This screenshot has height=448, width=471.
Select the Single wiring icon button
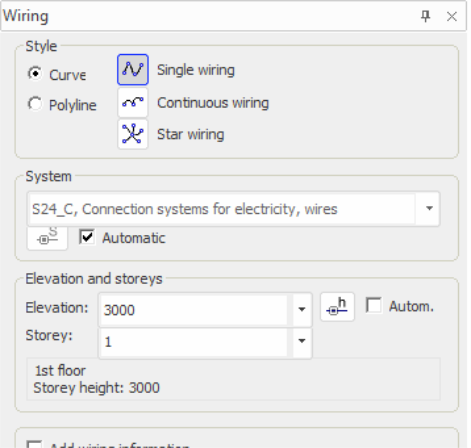click(x=133, y=70)
